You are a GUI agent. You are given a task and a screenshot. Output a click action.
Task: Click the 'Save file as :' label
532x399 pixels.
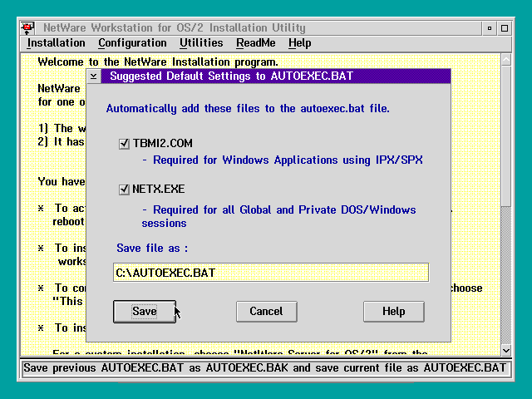(152, 249)
